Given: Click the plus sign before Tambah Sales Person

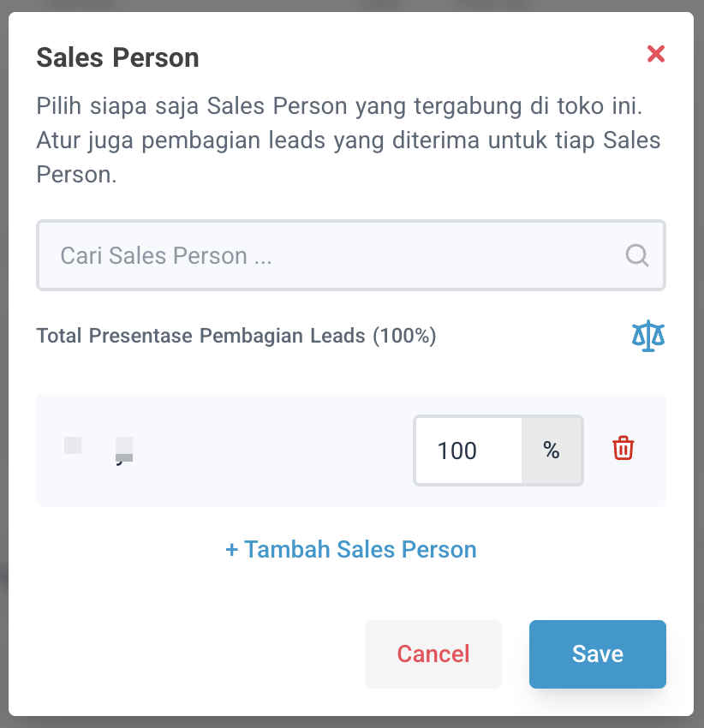Looking at the screenshot, I should [231, 549].
